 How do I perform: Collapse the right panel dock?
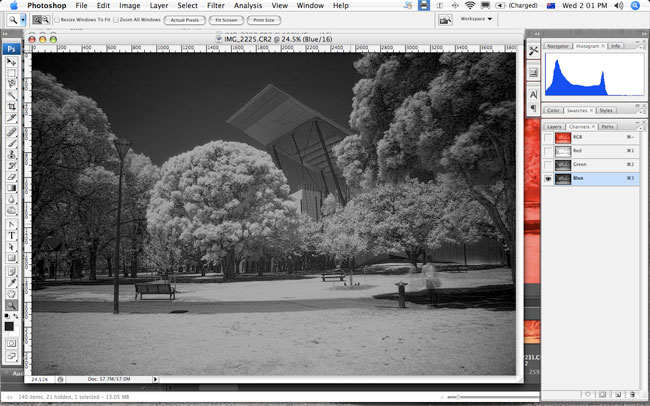coord(644,34)
